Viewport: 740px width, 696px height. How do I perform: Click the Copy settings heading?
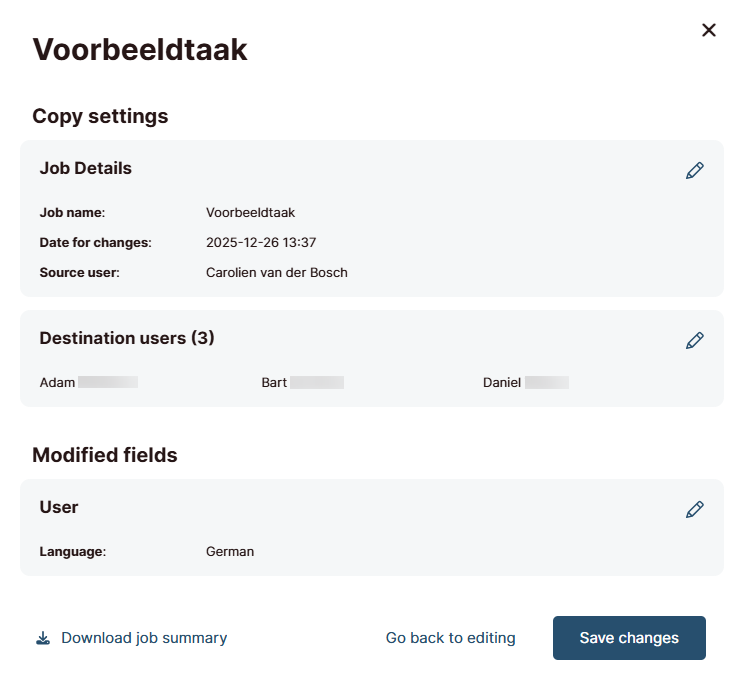click(100, 116)
